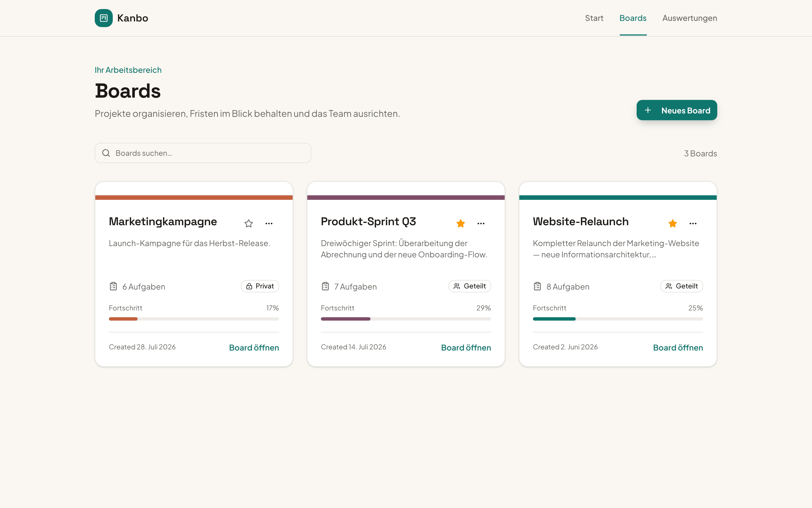
Task: Click the Projekte organisieren subtitle text
Action: 247,113
